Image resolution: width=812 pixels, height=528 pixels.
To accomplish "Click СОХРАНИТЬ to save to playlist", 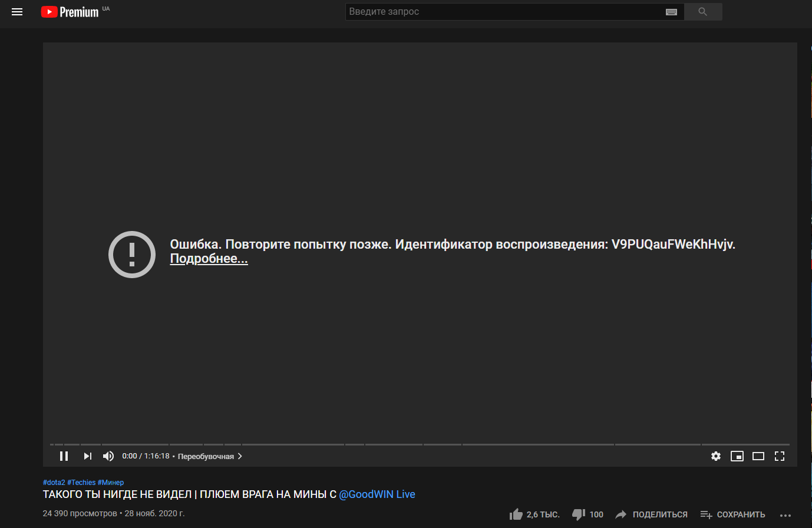I will pos(732,514).
